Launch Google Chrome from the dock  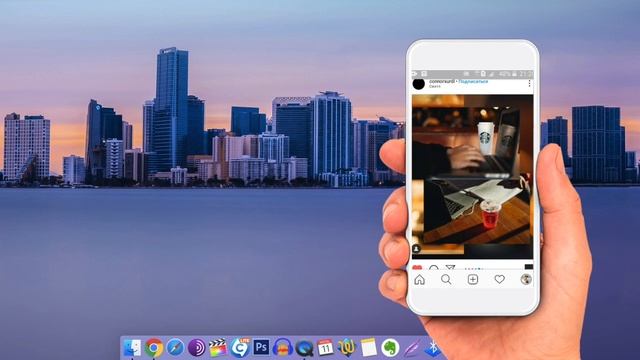(154, 348)
